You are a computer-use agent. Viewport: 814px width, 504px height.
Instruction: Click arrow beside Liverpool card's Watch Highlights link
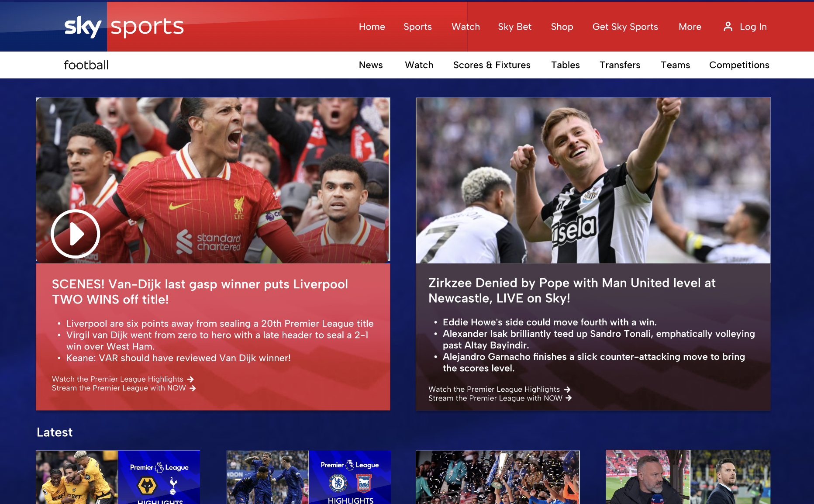click(190, 379)
